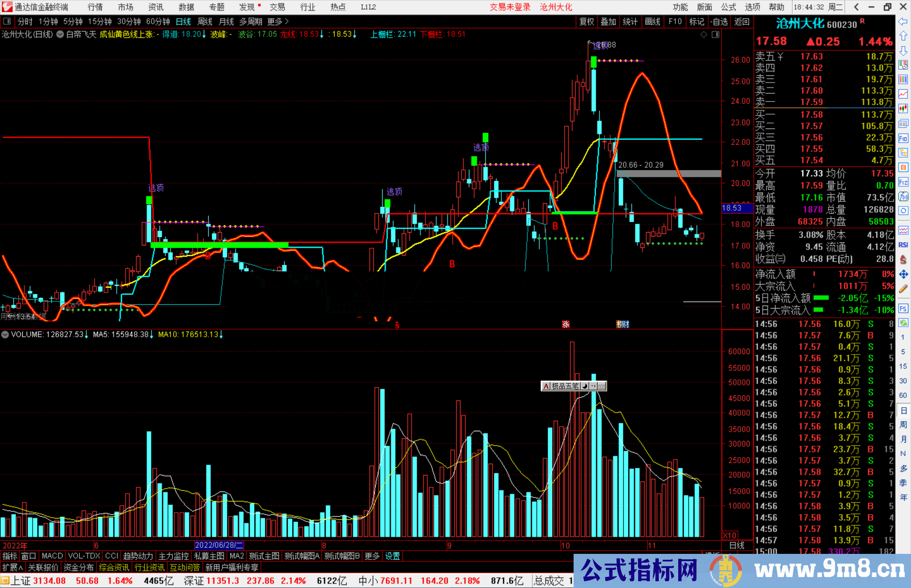Click the RSI indicator sidebar icon
This screenshot has height=588, width=911.
[903, 245]
